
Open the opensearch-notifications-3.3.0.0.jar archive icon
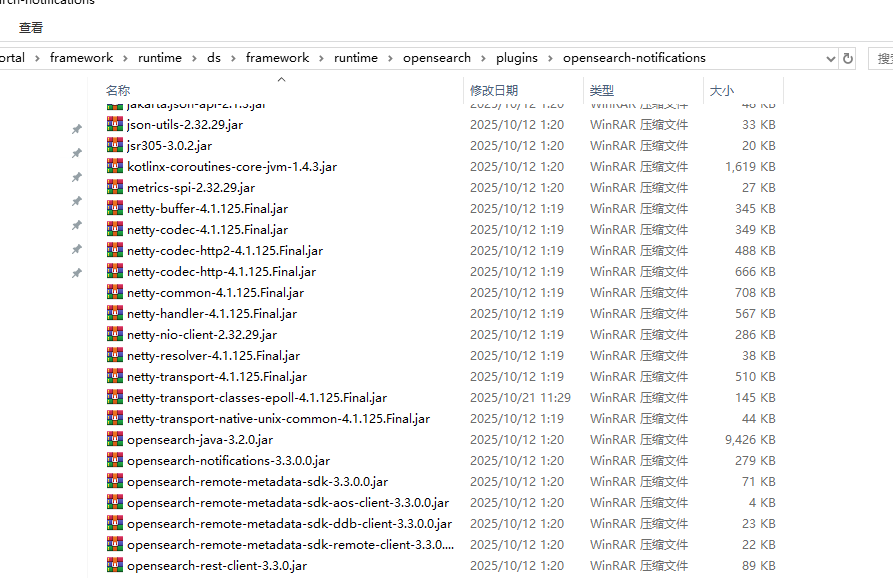(x=114, y=460)
